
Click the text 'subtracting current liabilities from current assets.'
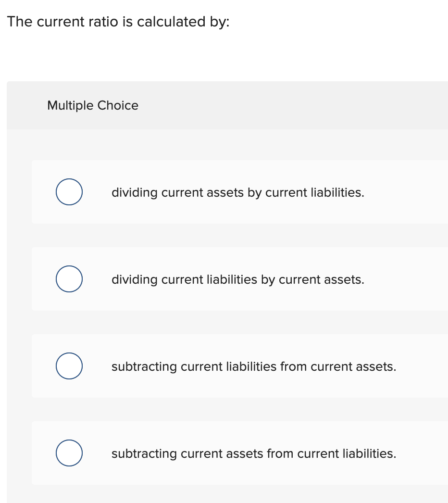point(254,367)
